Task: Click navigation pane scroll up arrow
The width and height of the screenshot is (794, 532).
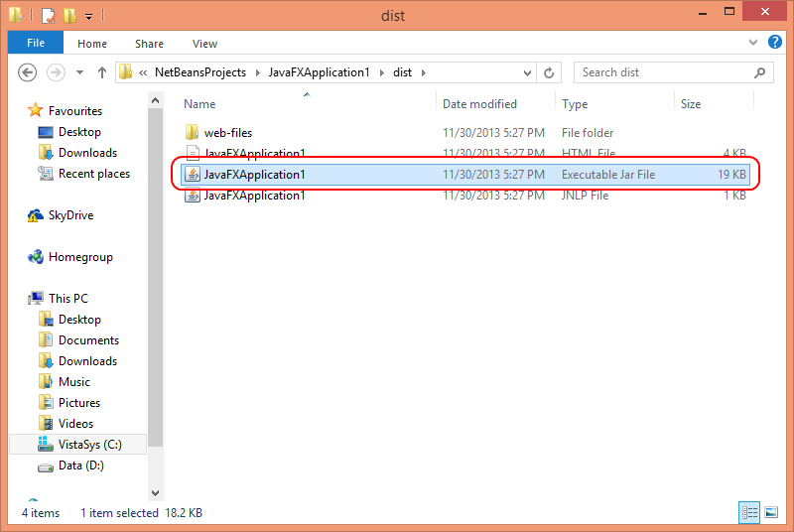Action: [x=156, y=100]
